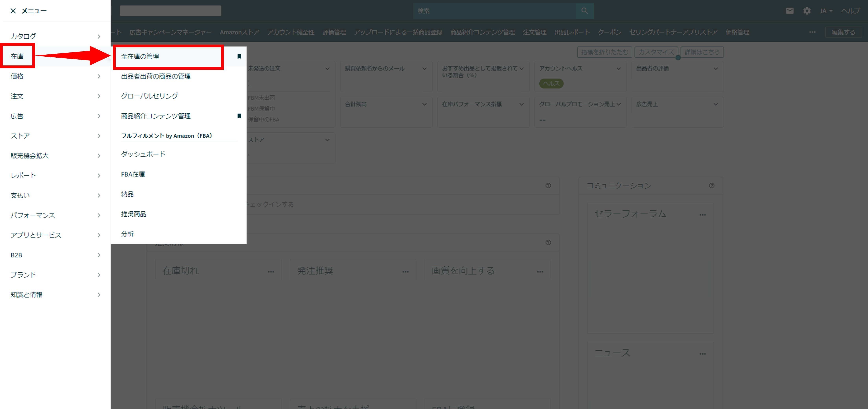The width and height of the screenshot is (868, 409).
Task: Expand the 広告 menu category
Action: click(x=55, y=116)
